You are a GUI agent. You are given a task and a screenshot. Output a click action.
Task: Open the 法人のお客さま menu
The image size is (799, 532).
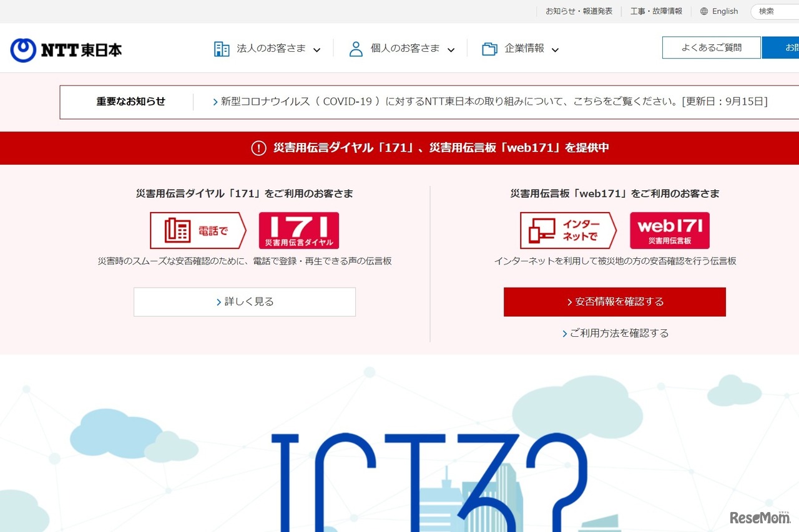267,49
